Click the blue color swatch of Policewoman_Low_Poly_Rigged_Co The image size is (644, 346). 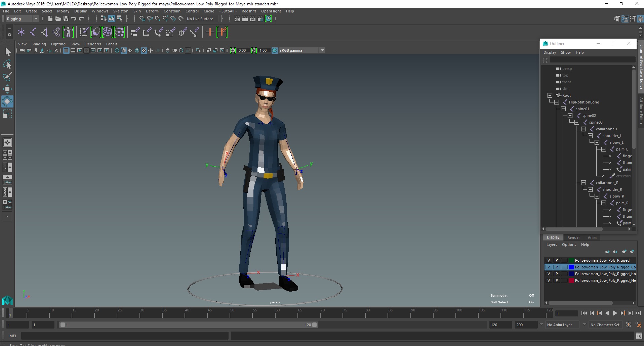[571, 267]
